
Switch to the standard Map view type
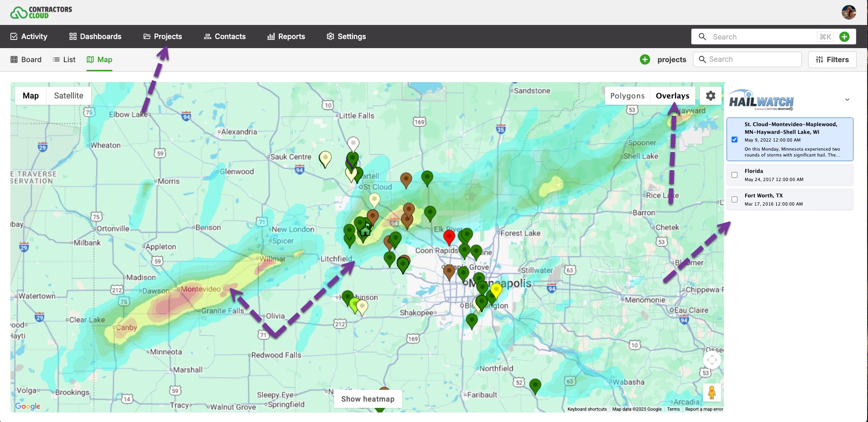pyautogui.click(x=31, y=96)
